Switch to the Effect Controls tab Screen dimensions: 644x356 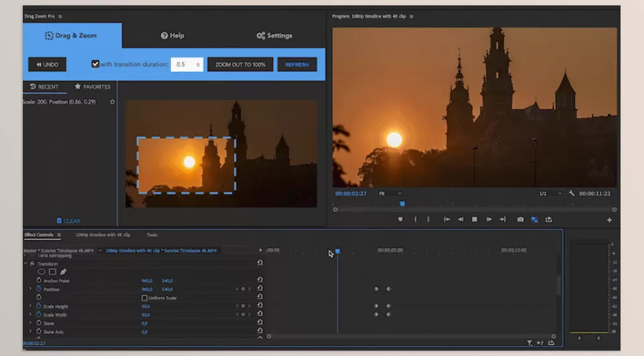[x=39, y=235]
